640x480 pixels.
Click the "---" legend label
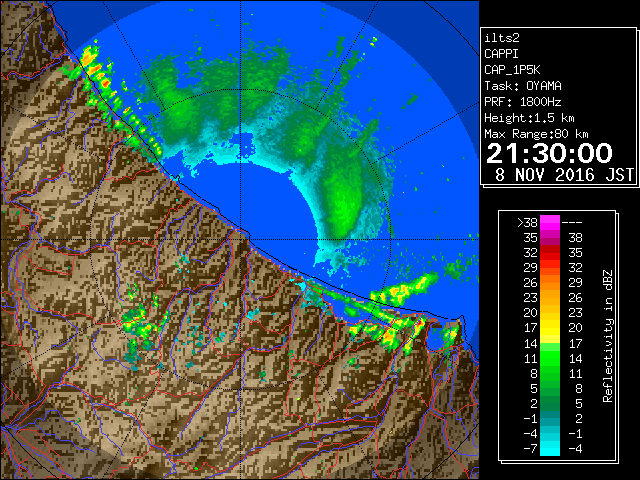(x=572, y=223)
